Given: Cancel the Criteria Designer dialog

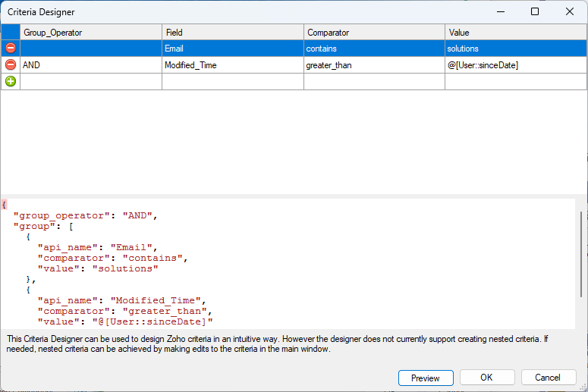Looking at the screenshot, I should 549,378.
